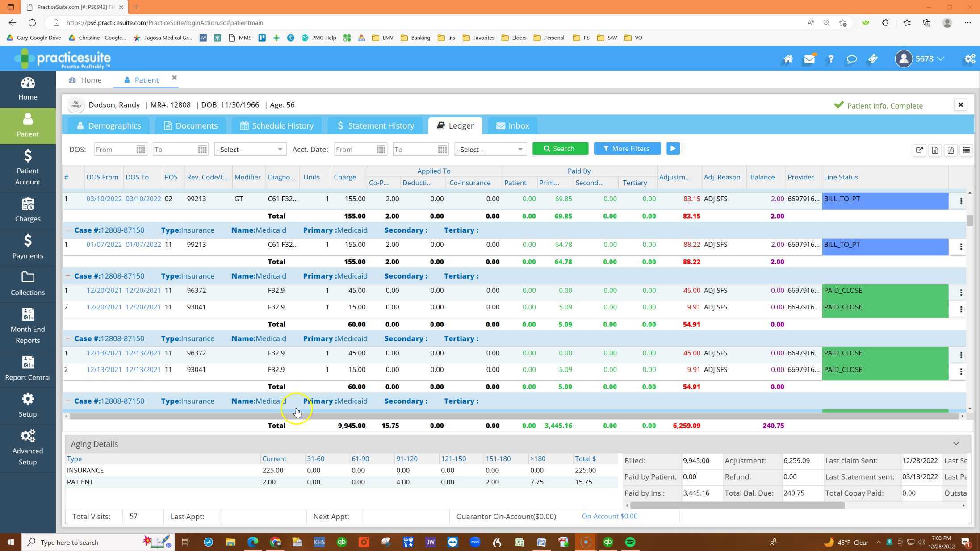Open the mail inbox icon in header
The height and width of the screenshot is (551, 980).
(809, 59)
